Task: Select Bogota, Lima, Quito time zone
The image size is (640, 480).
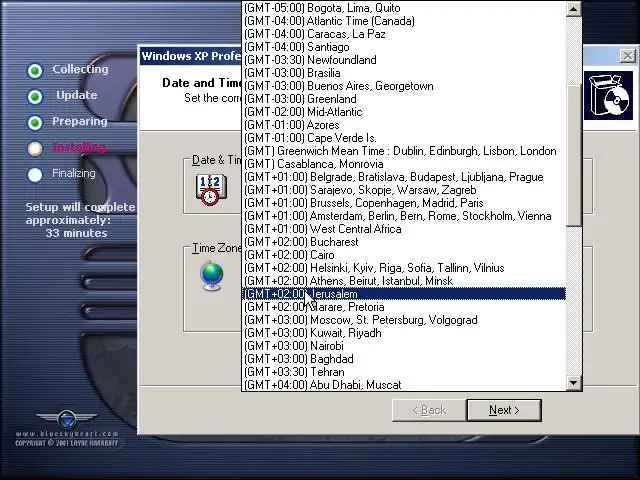Action: (x=404, y=8)
